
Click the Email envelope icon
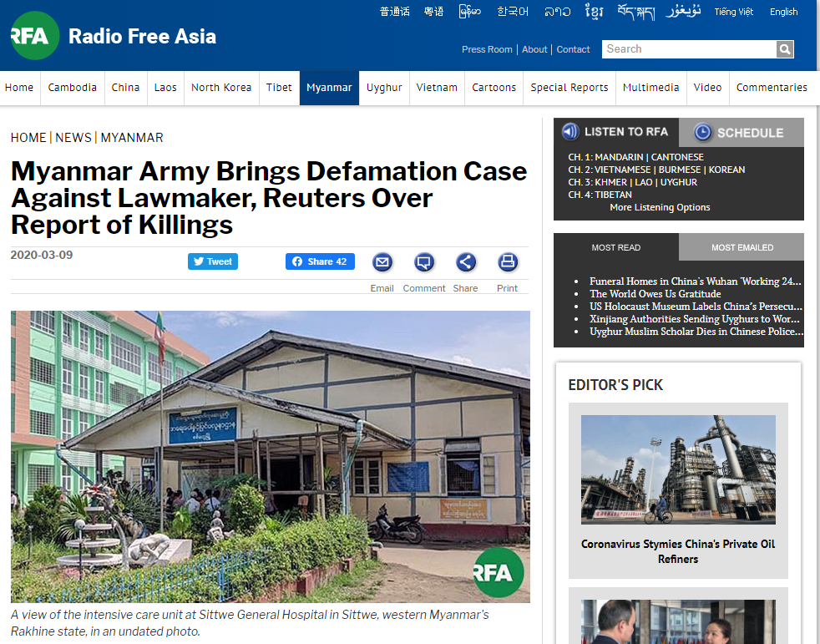(x=382, y=261)
